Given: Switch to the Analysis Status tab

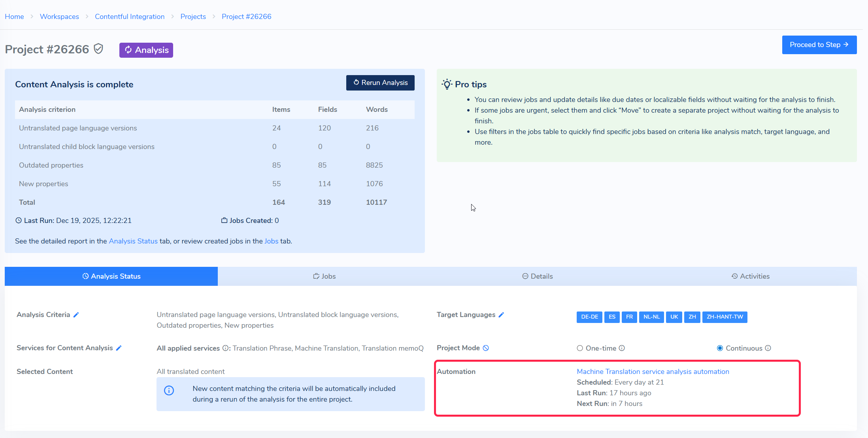Looking at the screenshot, I should pos(111,276).
